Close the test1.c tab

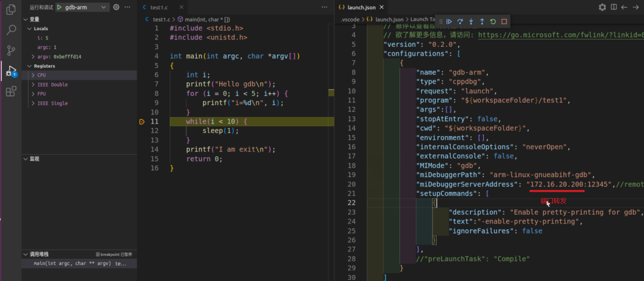coord(181,7)
